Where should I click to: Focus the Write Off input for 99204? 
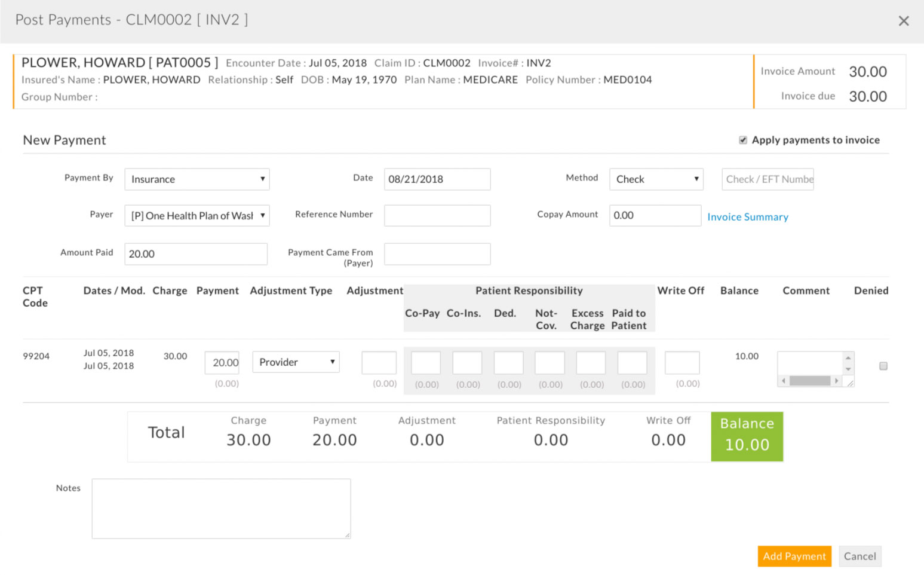[x=682, y=363]
